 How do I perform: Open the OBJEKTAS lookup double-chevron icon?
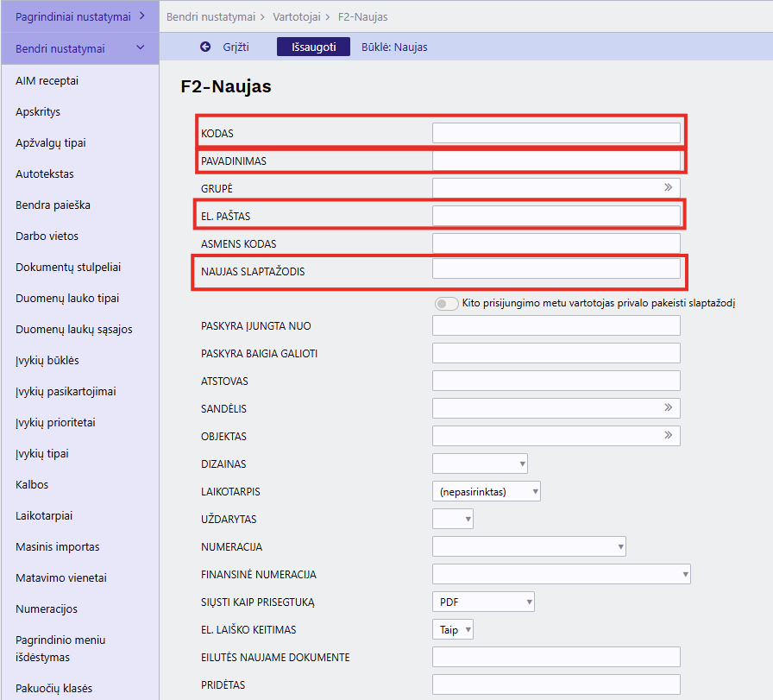[x=668, y=435]
